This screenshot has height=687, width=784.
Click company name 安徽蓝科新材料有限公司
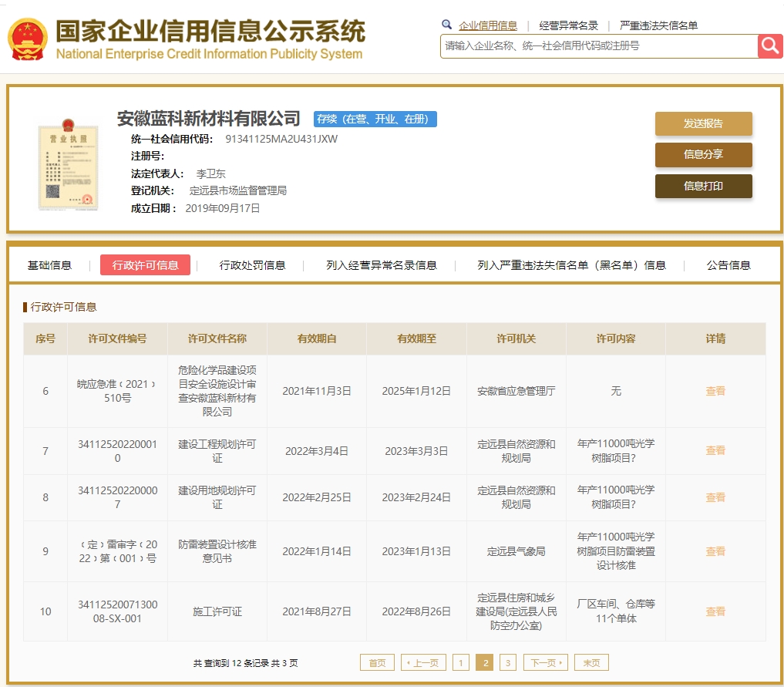208,119
